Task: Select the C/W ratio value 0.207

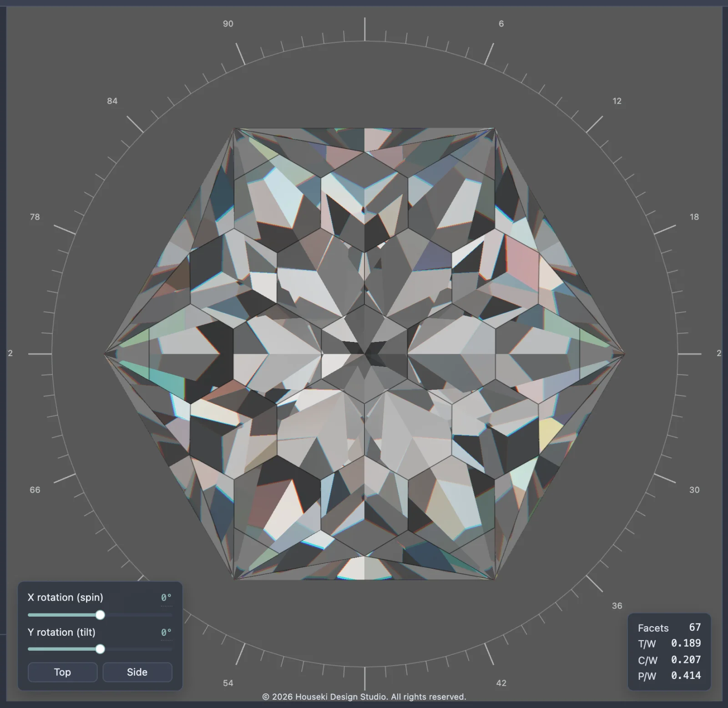Action: 686,660
